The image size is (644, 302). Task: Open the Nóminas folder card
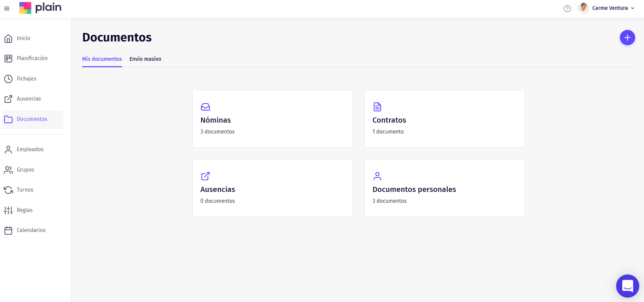[x=273, y=119]
